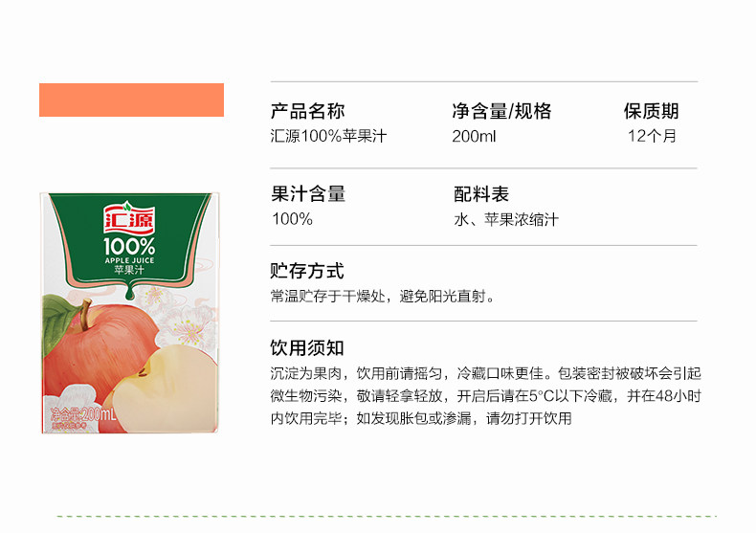Click the 水、苹果浓缩汁 ingredients text

click(506, 220)
